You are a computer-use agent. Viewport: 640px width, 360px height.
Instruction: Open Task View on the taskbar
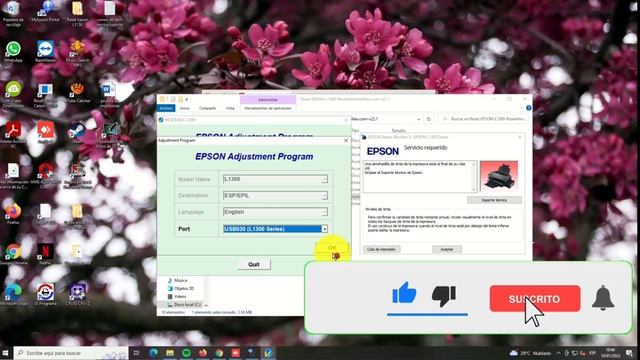click(x=137, y=353)
